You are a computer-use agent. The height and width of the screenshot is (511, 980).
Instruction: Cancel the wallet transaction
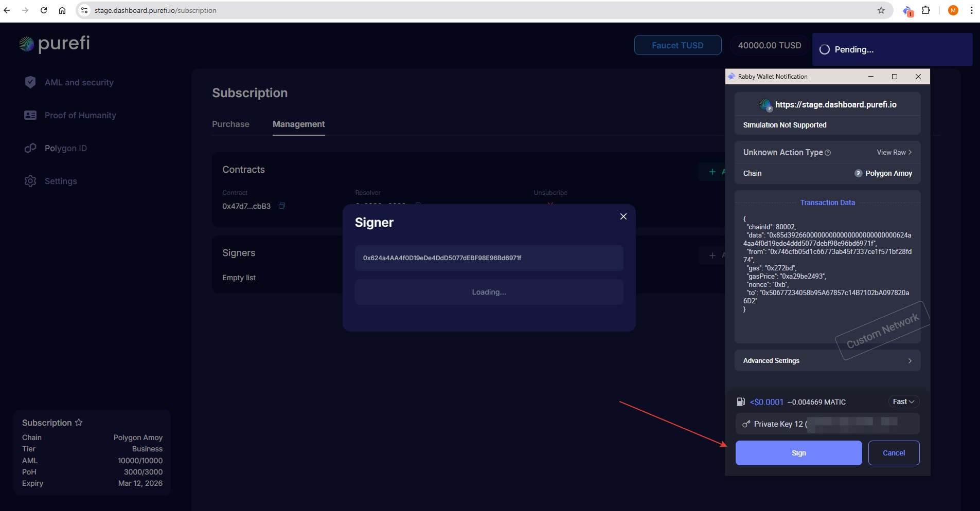[x=894, y=453]
